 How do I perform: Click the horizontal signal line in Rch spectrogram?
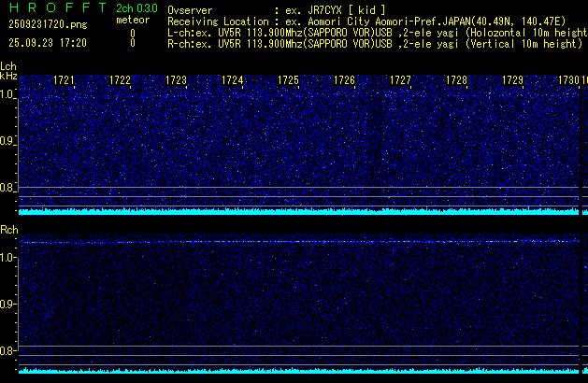coord(299,242)
